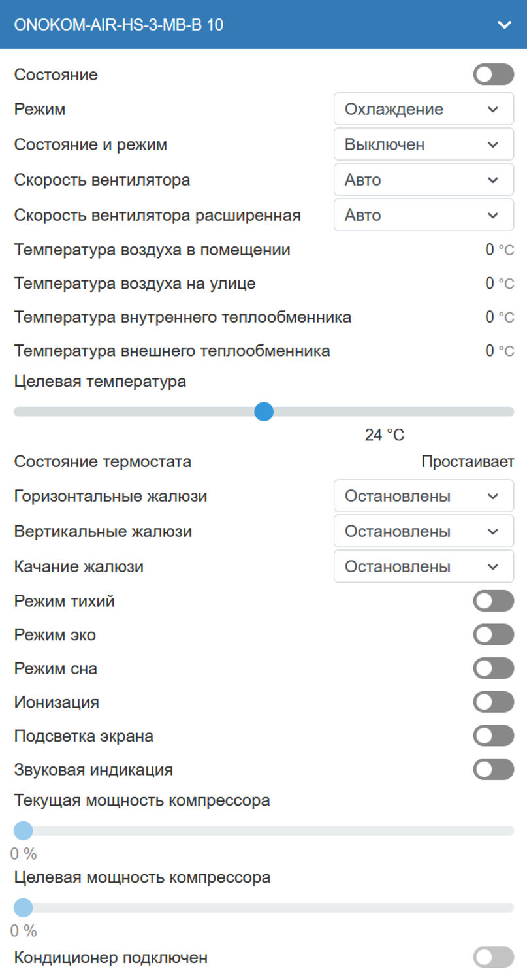Open the Режим dropdown showing Охлаждение
Viewport: 527px width, 980px height.
[423, 109]
